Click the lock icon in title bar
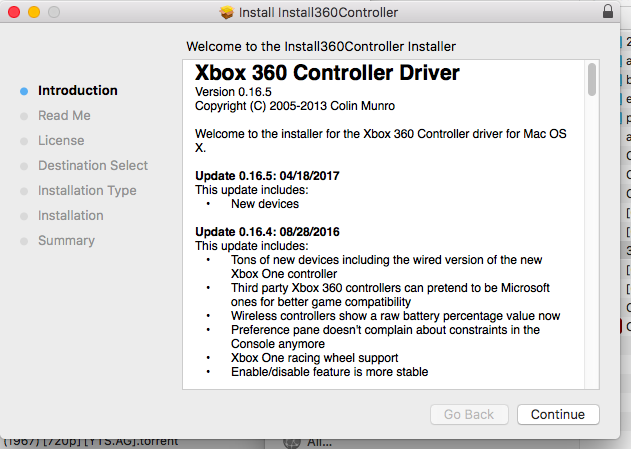This screenshot has height=449, width=631. point(608,12)
